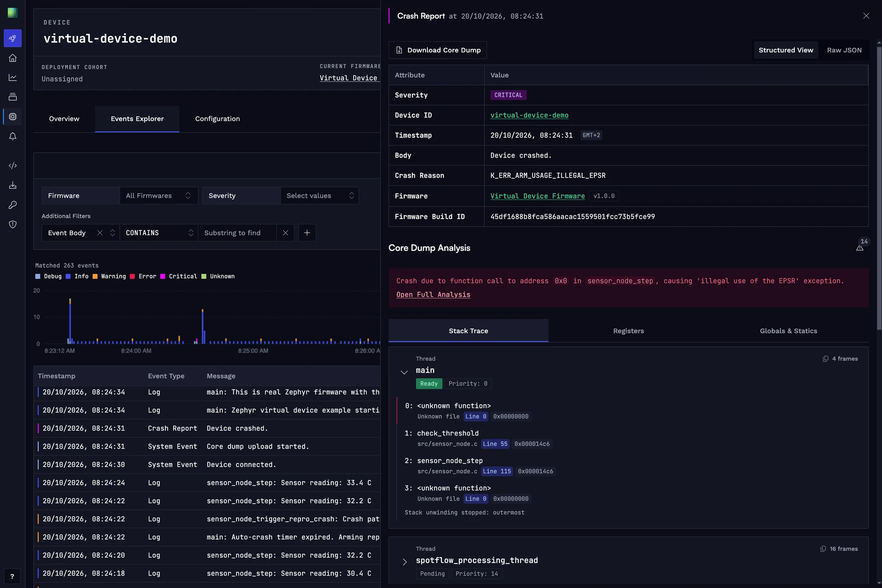Toggle Critical series in chart legend
The image size is (882, 588).
tap(179, 277)
